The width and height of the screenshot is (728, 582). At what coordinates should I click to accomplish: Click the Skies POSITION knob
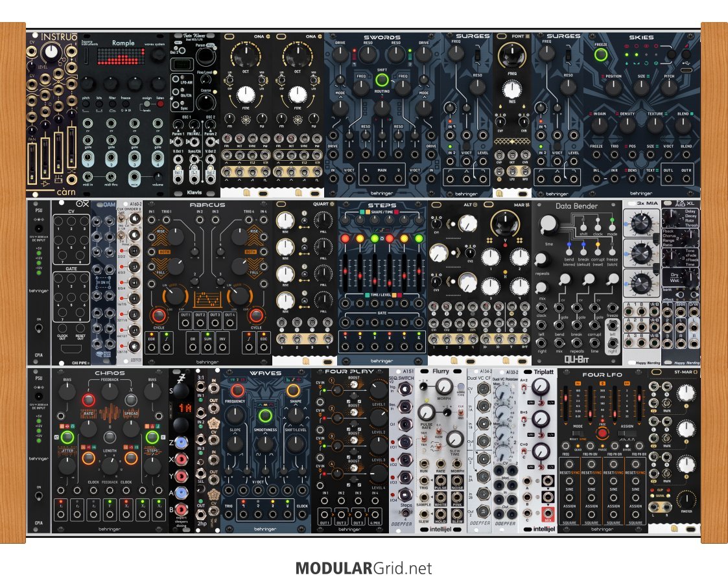(613, 87)
